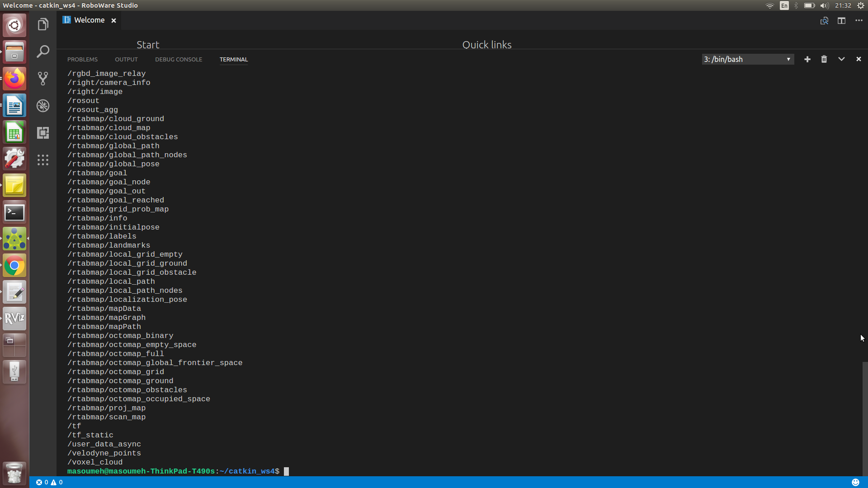Click errors and warnings count in status bar
Viewport: 868px width, 488px height.
(49, 482)
